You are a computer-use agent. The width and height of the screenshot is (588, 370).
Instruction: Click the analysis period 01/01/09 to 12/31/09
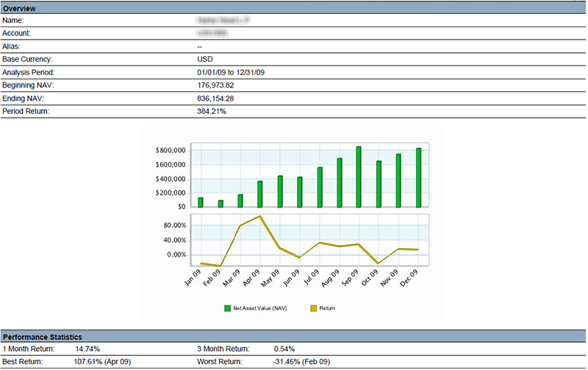coord(231,72)
